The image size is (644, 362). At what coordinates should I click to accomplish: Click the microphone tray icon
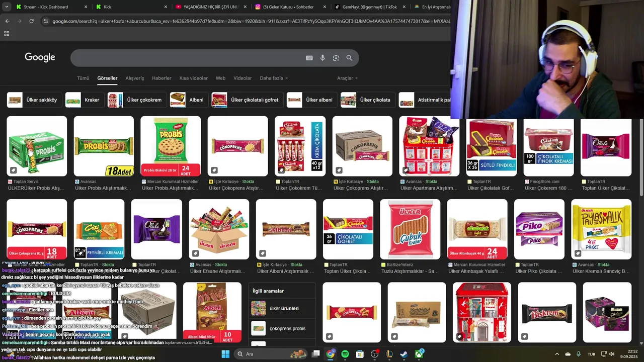pos(579,354)
